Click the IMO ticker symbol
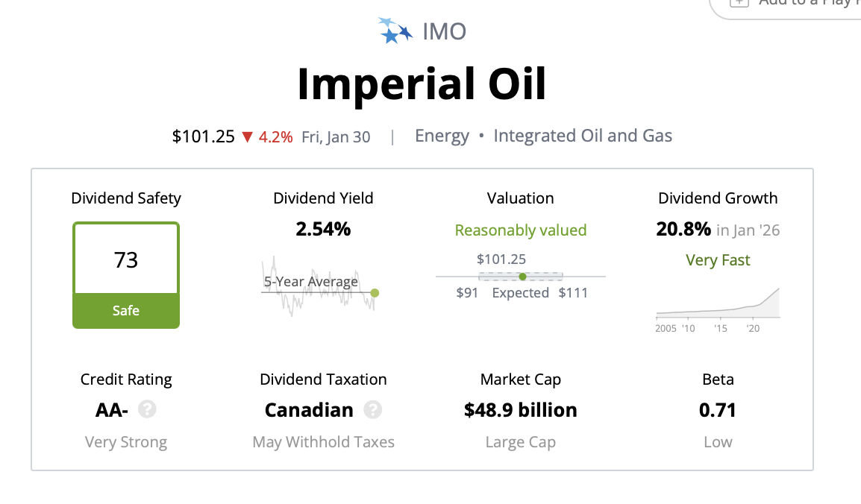The height and width of the screenshot is (504, 861). tap(444, 31)
